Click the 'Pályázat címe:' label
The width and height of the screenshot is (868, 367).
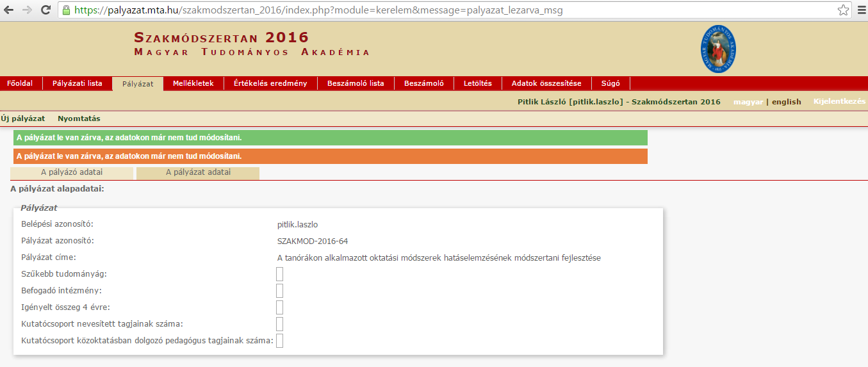(x=49, y=257)
